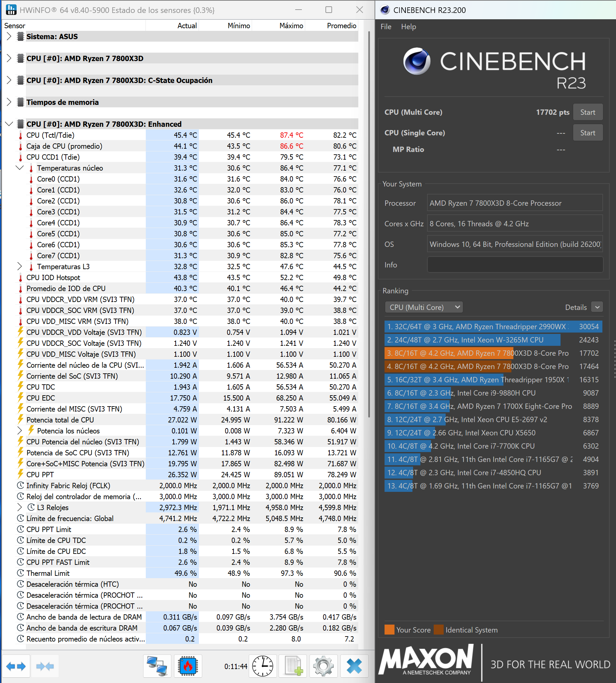Select your score entry with 17702 points
The height and width of the screenshot is (683, 616).
coord(493,353)
